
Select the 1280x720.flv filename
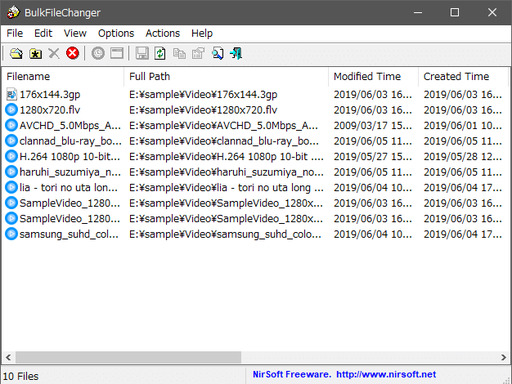click(x=50, y=110)
